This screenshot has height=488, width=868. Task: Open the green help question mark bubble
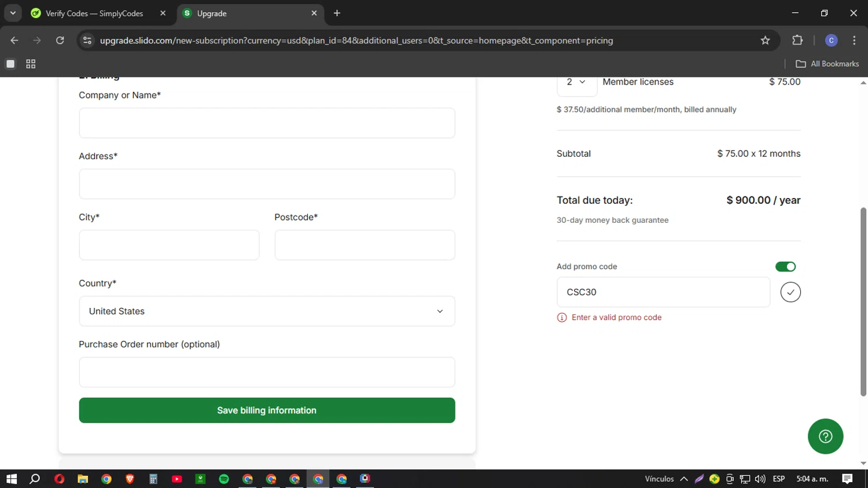(825, 436)
